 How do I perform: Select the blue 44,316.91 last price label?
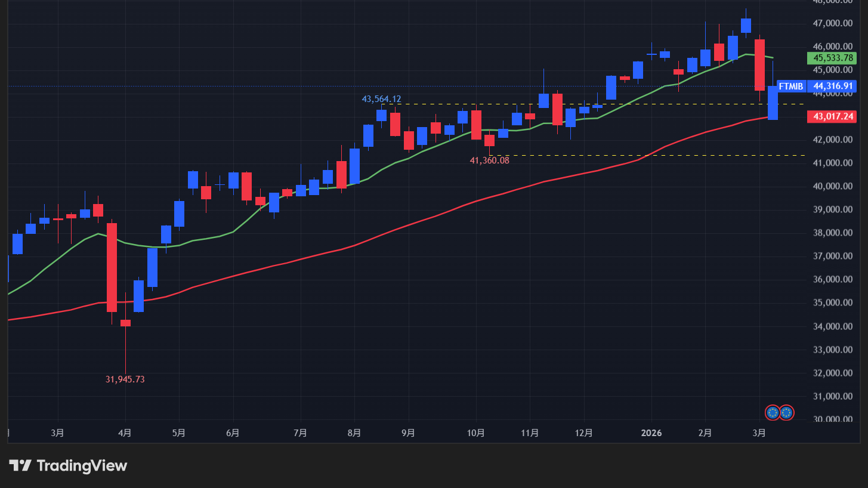(x=831, y=87)
